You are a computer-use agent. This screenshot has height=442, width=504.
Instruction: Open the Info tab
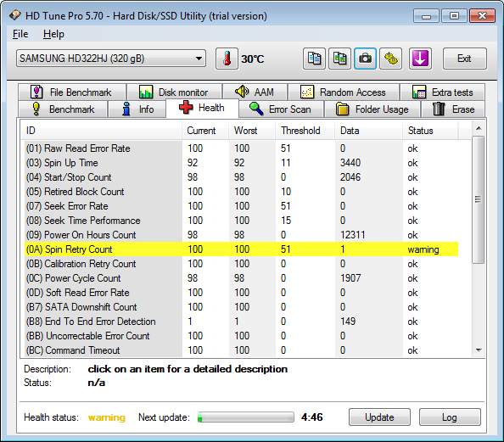click(137, 109)
